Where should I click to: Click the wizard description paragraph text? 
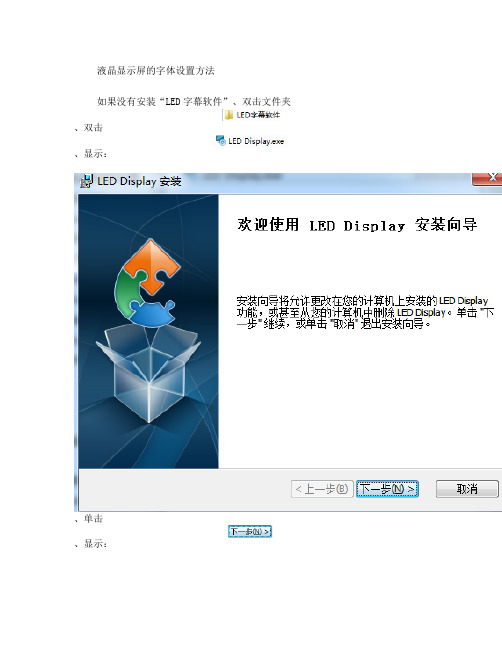(365, 312)
